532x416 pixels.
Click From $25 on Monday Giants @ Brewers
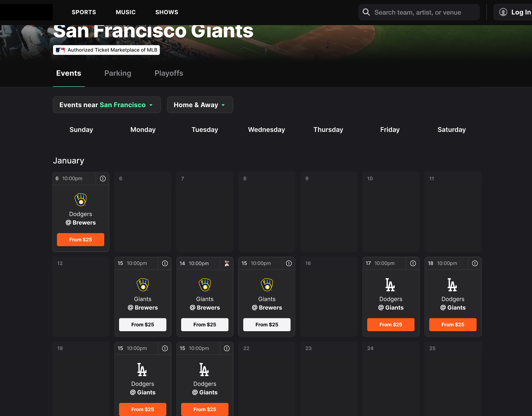pos(143,325)
